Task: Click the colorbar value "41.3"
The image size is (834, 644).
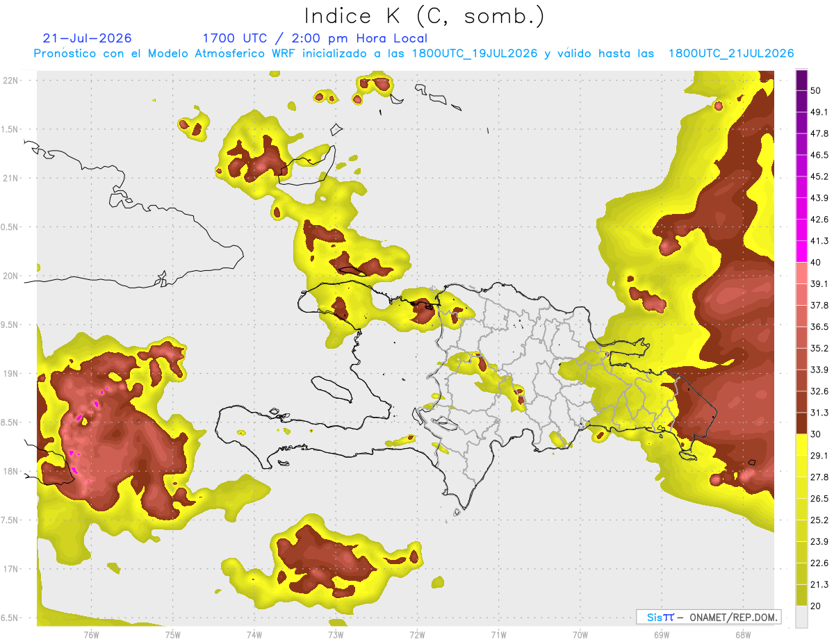Action: pyautogui.click(x=819, y=241)
